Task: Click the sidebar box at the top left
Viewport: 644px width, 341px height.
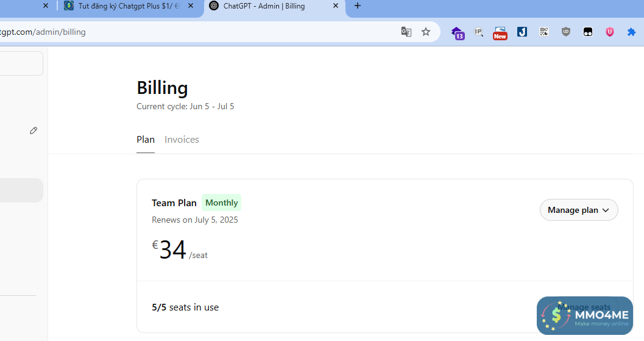Action: [21, 63]
